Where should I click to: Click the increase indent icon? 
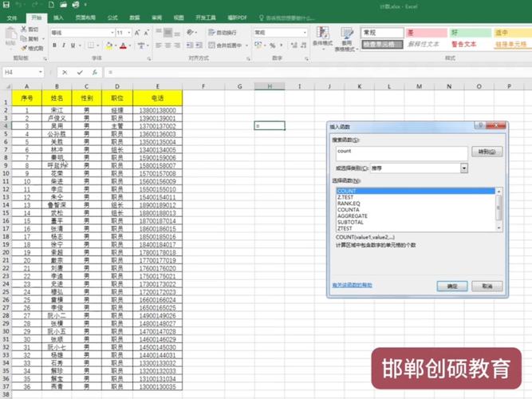pos(199,45)
